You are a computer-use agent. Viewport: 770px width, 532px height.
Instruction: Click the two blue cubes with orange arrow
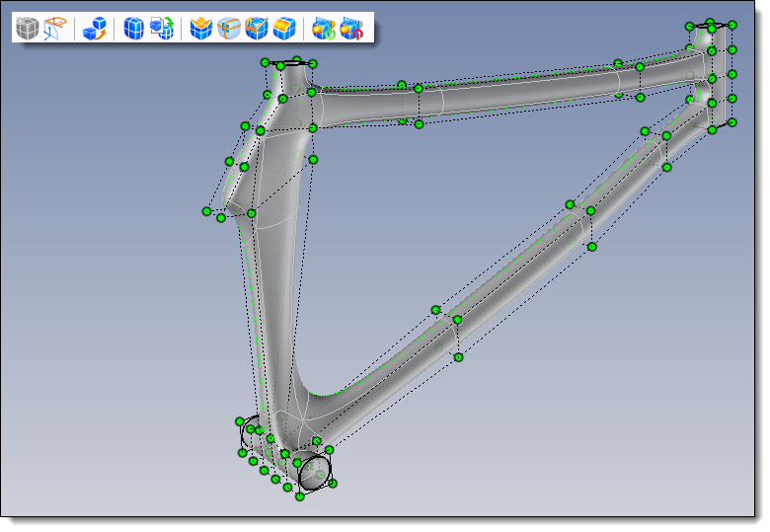(95, 28)
